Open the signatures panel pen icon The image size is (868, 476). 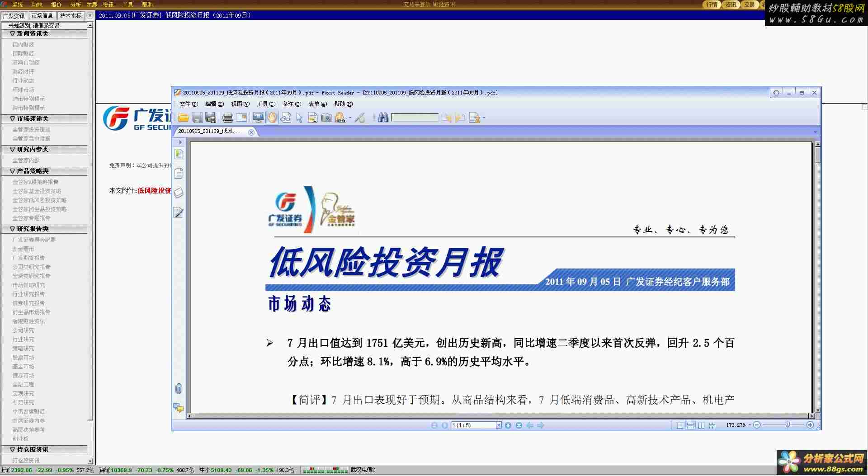179,212
